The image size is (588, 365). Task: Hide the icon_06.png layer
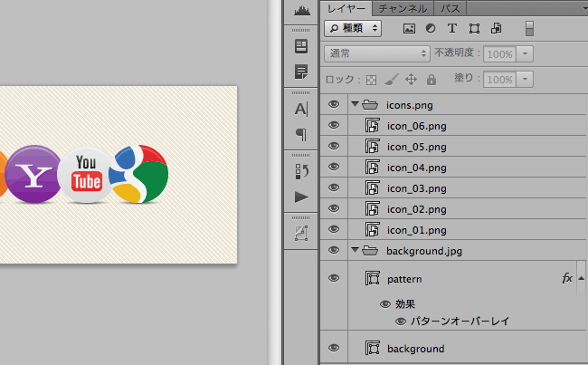[334, 125]
